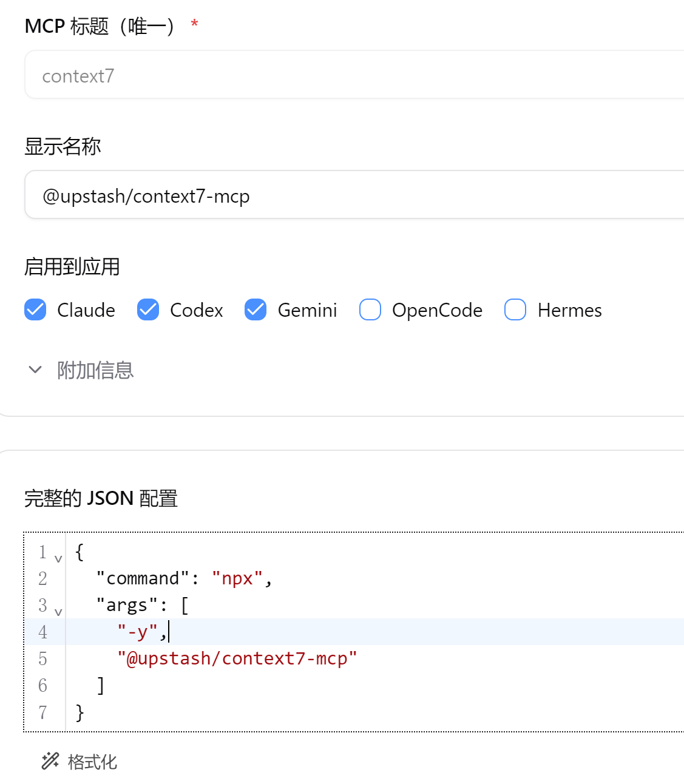684x784 pixels.
Task: Click the "-y" argument on line 4
Action: click(x=138, y=632)
